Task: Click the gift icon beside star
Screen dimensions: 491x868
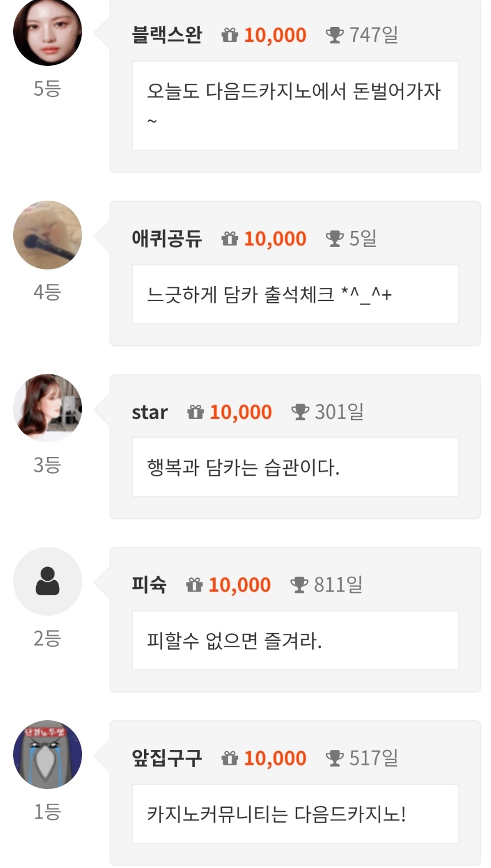Action: (196, 412)
